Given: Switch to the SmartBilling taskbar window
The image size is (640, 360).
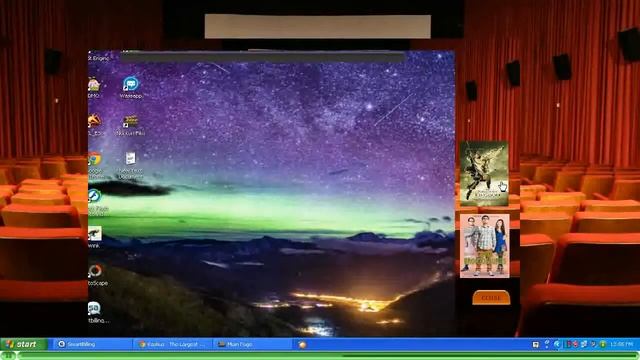Looking at the screenshot, I should click(x=92, y=344).
